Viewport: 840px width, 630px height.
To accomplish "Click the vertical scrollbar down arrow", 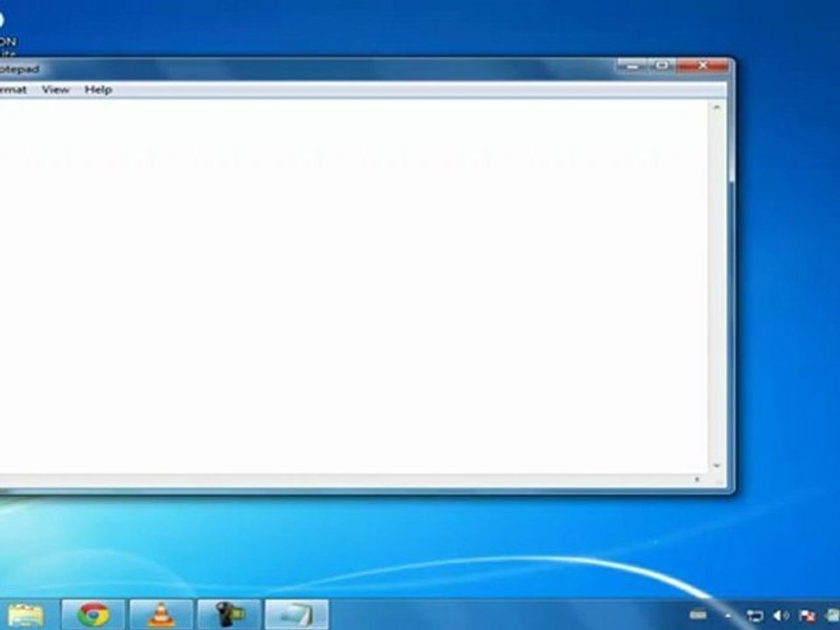I will tap(717, 466).
